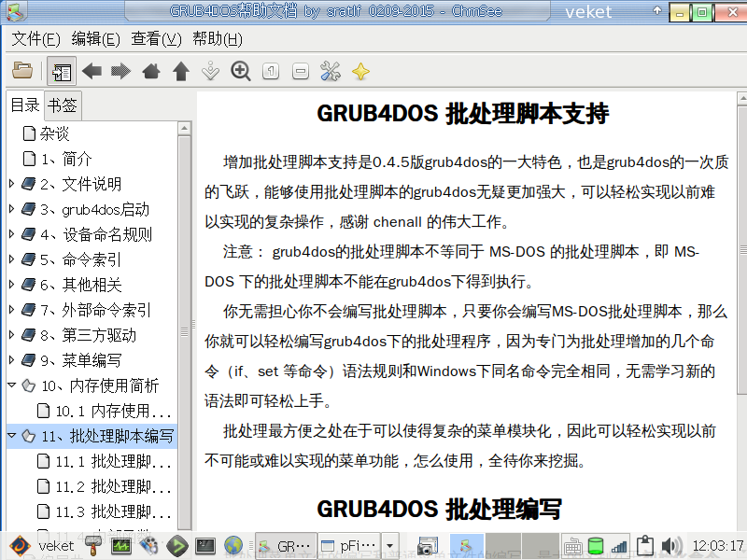Viewport: 747px width, 560px height.
Task: Select 2、文件说明 in the tree
Action: pyautogui.click(x=81, y=184)
